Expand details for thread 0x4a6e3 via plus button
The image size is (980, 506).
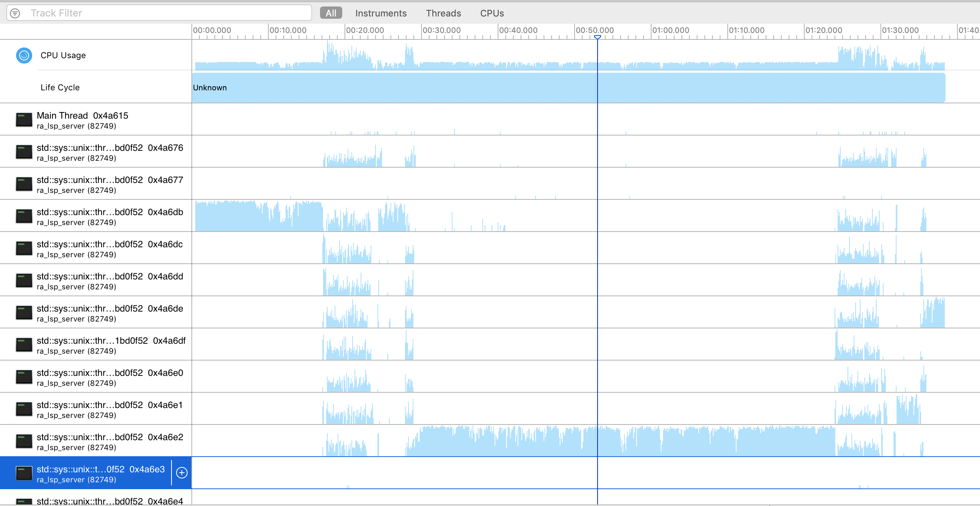coord(181,473)
